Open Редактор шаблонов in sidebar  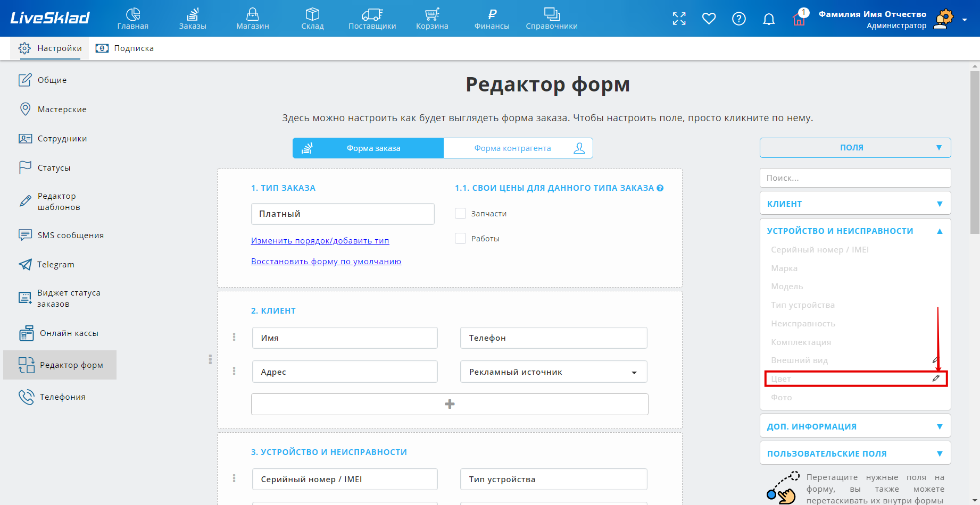click(49, 201)
